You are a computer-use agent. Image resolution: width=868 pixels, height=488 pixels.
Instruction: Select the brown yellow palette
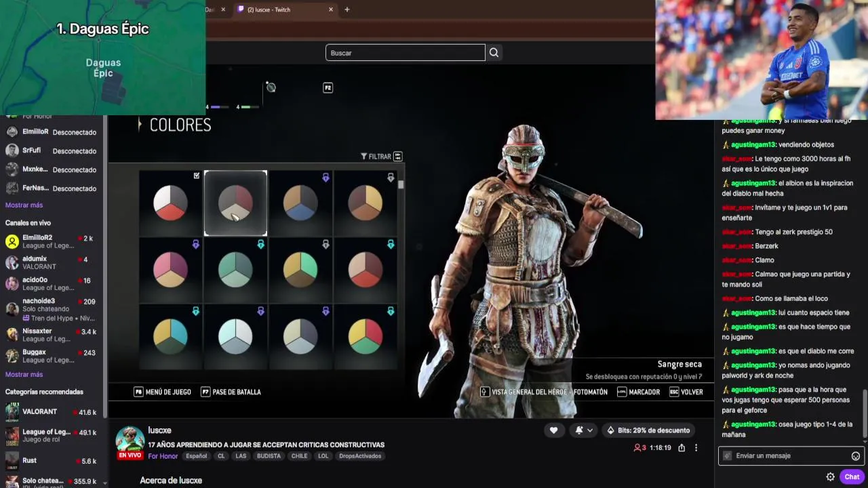tap(366, 203)
